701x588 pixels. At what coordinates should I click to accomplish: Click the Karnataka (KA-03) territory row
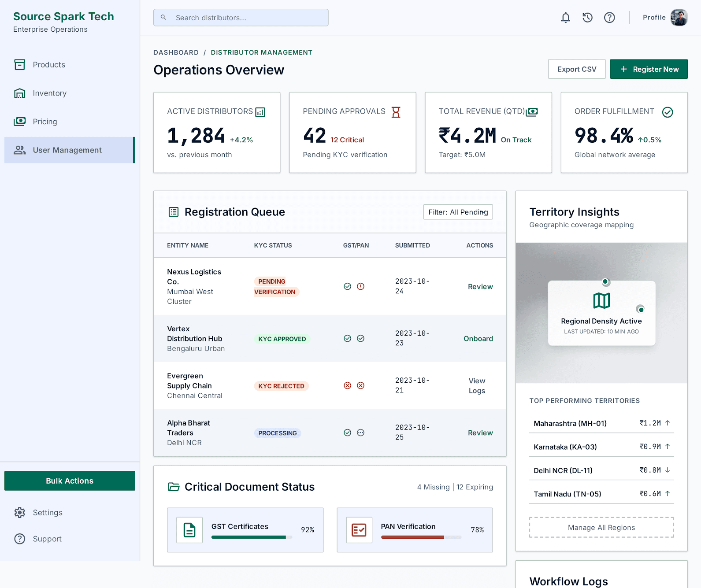(x=601, y=447)
